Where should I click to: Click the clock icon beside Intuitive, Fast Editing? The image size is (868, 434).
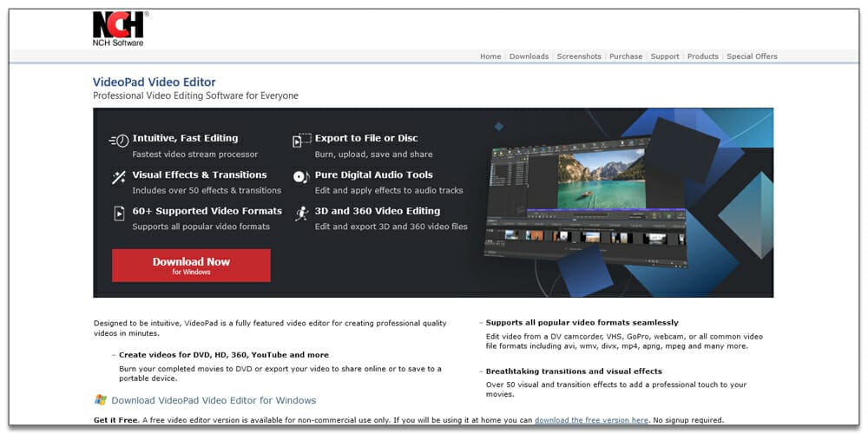[x=119, y=141]
